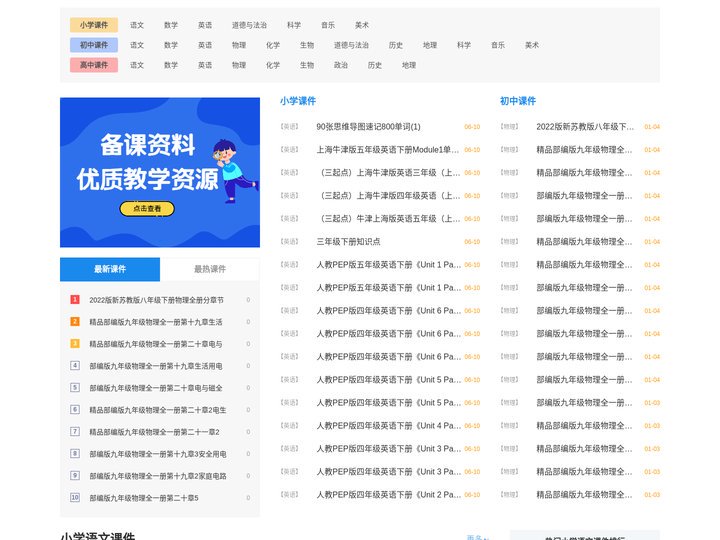Select 英语 in the 小学课件 row

(x=205, y=25)
